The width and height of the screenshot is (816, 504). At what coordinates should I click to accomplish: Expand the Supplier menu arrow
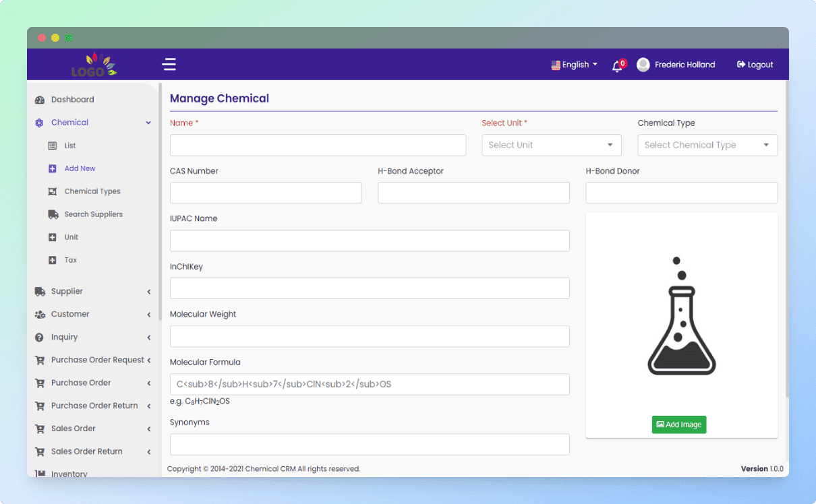(148, 292)
